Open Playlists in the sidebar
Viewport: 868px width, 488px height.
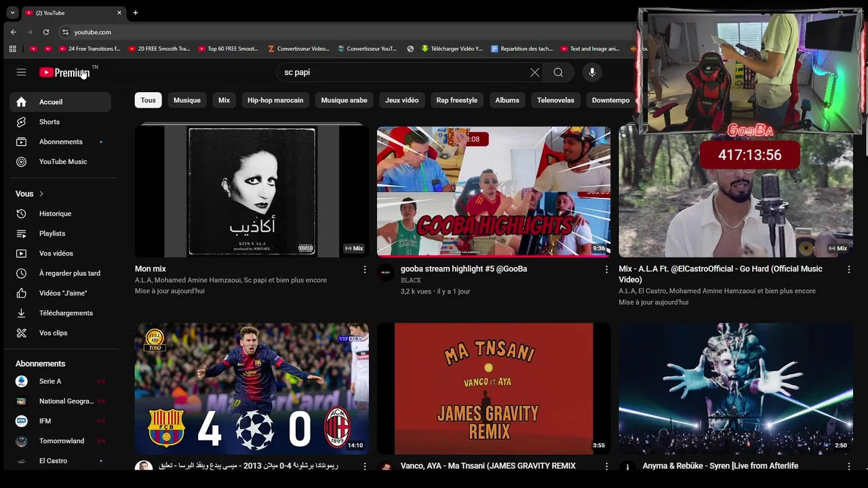(x=60, y=233)
